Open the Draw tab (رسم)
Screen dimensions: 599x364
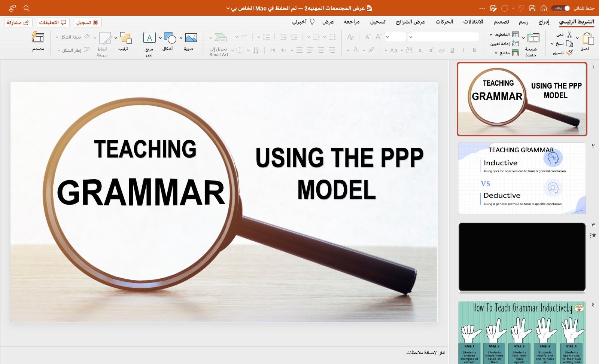pyautogui.click(x=523, y=22)
